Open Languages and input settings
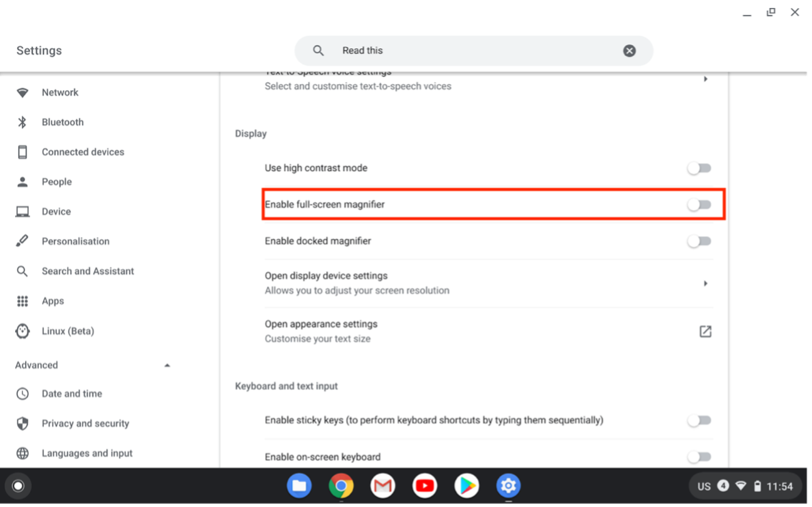 tap(87, 453)
